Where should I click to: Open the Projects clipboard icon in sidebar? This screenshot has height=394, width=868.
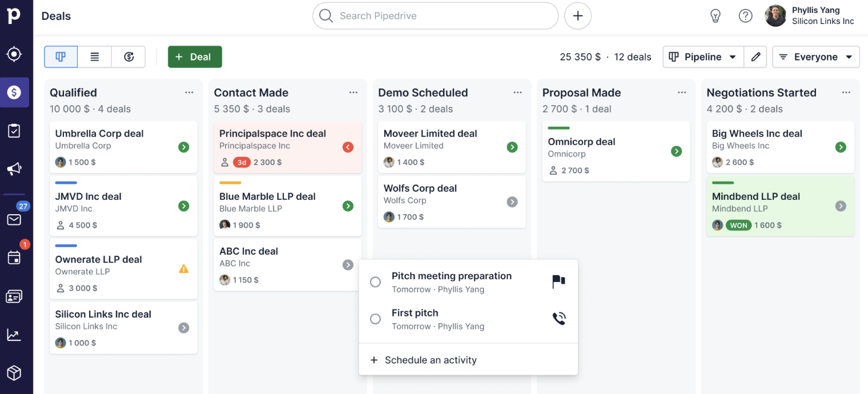14,131
